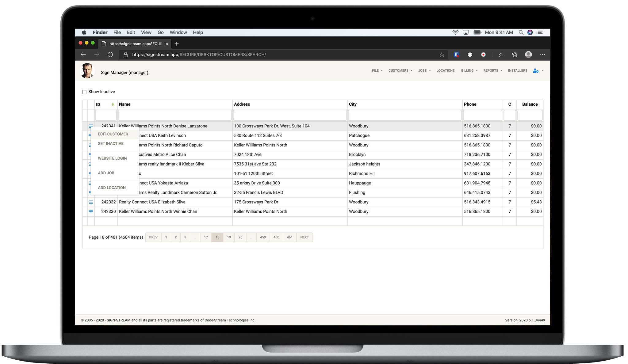Open row menu for customer 242332
The width and height of the screenshot is (628, 364).
(x=91, y=202)
